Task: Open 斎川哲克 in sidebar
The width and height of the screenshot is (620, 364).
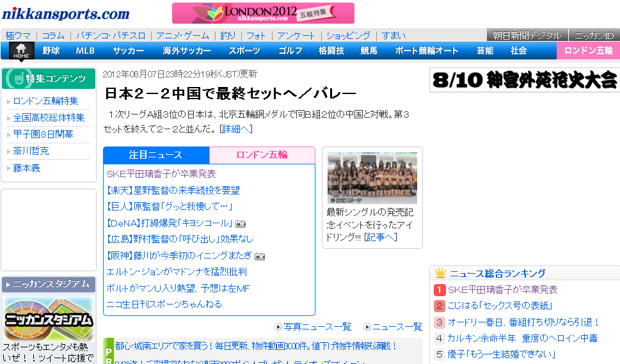Action: click(x=31, y=151)
